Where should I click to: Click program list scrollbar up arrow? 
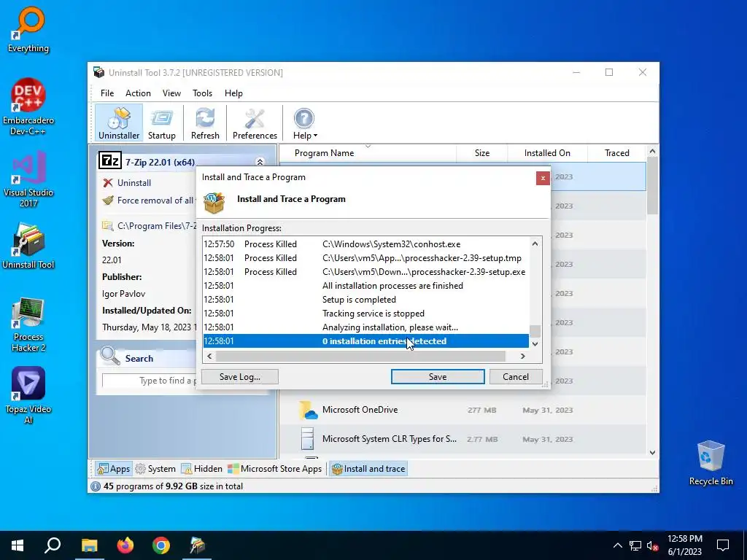coord(652,152)
